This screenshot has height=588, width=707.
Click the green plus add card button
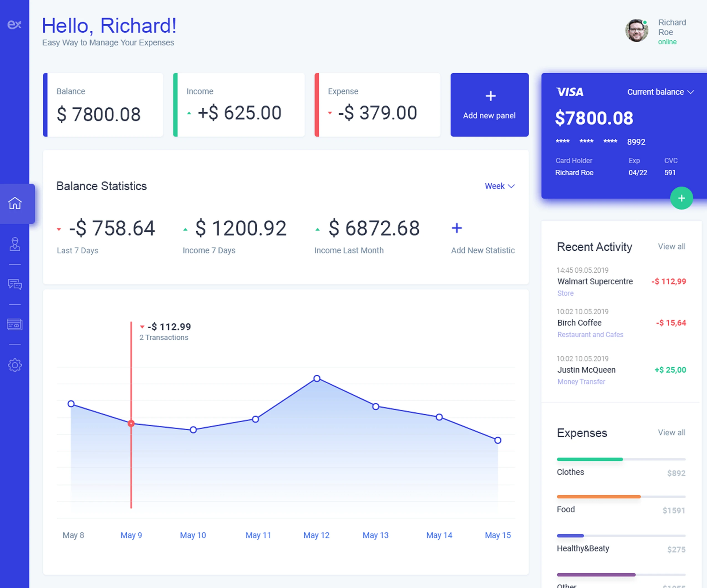[x=681, y=198]
